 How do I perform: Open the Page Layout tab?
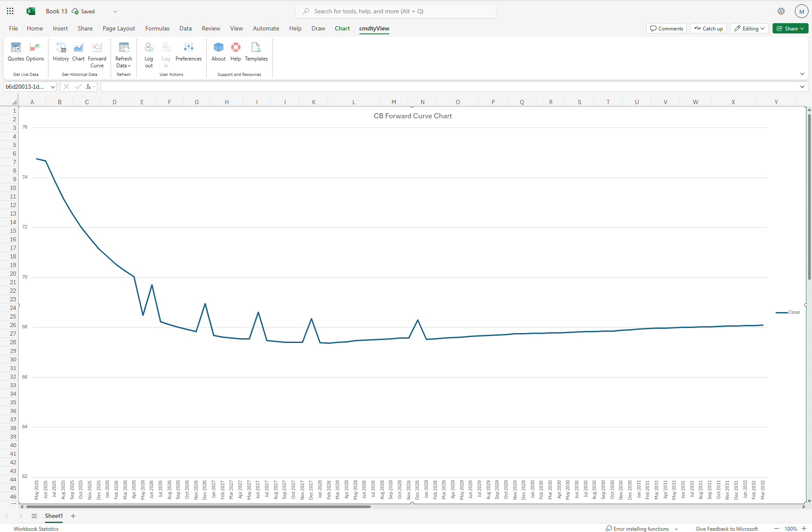[x=119, y=28]
